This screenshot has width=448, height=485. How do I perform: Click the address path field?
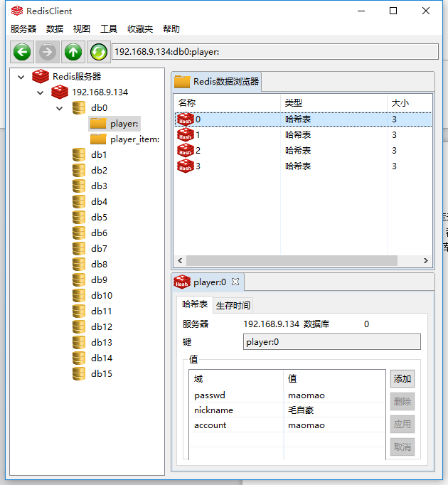coord(275,52)
